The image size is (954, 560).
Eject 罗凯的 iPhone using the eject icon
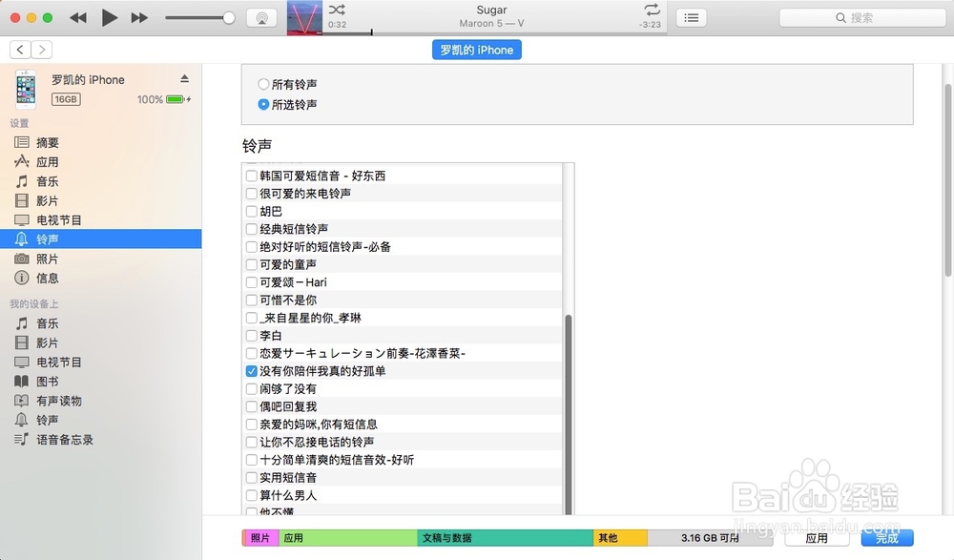point(184,78)
